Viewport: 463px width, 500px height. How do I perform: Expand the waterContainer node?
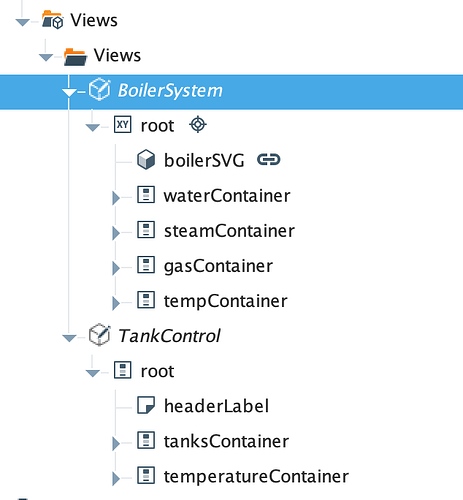point(116,198)
